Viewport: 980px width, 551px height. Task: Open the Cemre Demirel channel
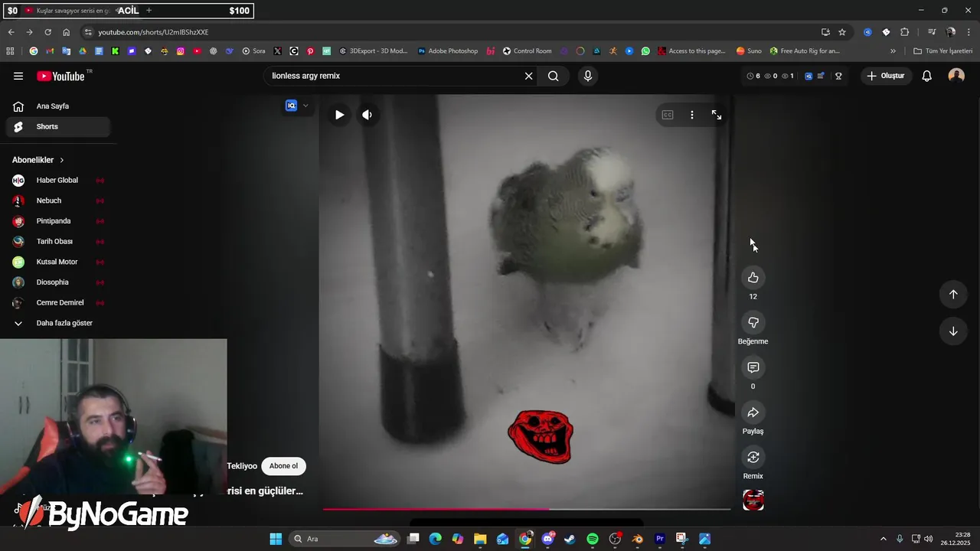58,303
